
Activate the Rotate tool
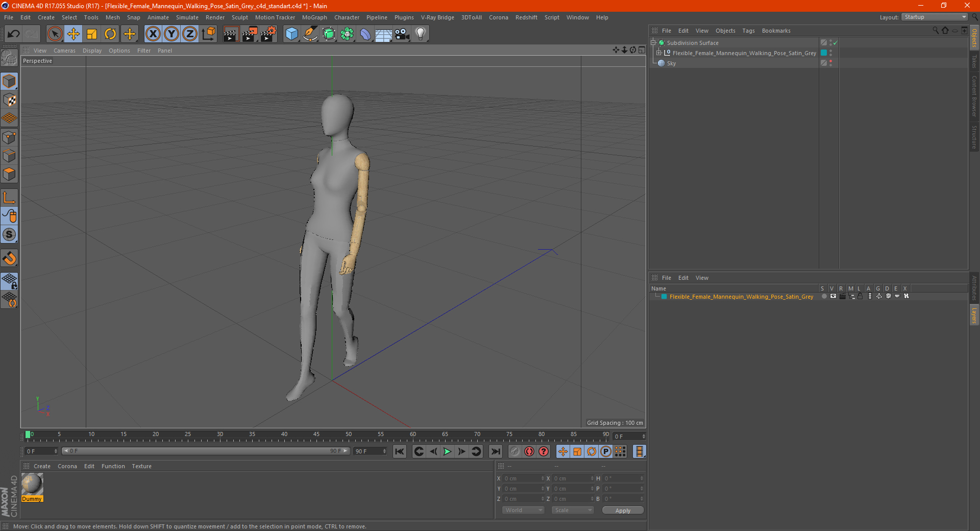click(110, 34)
